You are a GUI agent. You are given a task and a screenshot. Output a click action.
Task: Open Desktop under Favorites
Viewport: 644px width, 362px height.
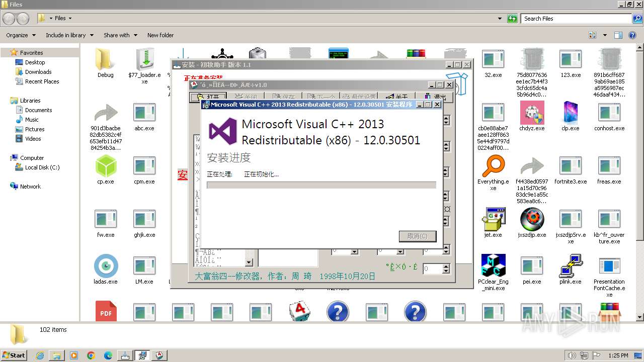pyautogui.click(x=35, y=62)
